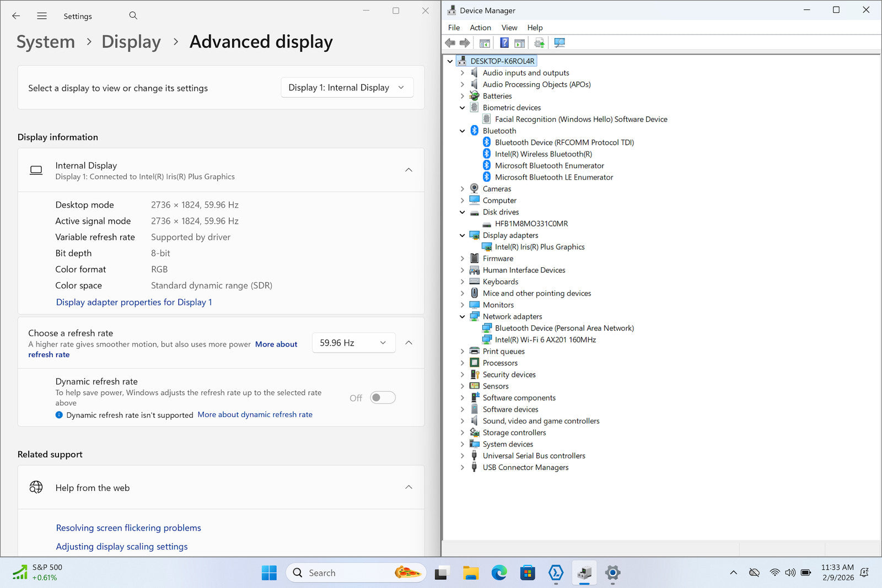The image size is (882, 588).
Task: Collapse the Bluetooth tree node
Action: pos(462,131)
